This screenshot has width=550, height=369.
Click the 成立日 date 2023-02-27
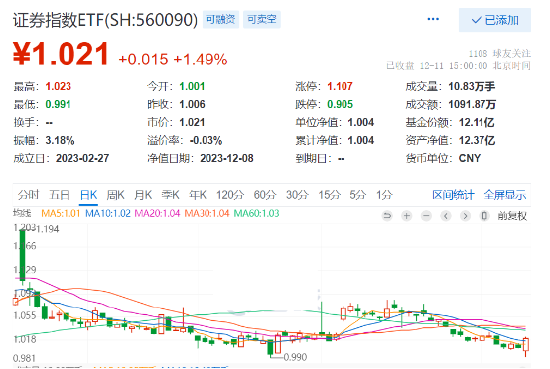coord(82,158)
